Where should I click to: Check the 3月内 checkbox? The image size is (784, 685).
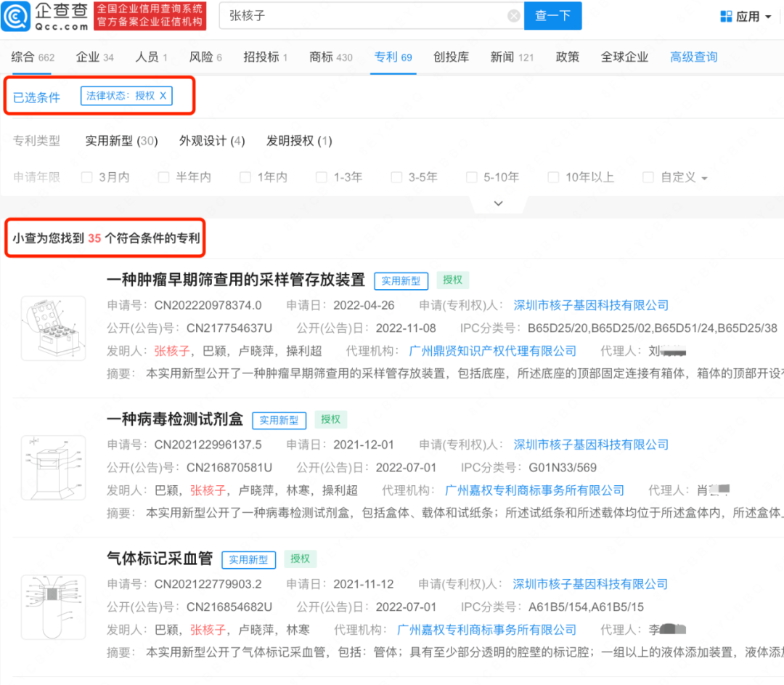[87, 177]
